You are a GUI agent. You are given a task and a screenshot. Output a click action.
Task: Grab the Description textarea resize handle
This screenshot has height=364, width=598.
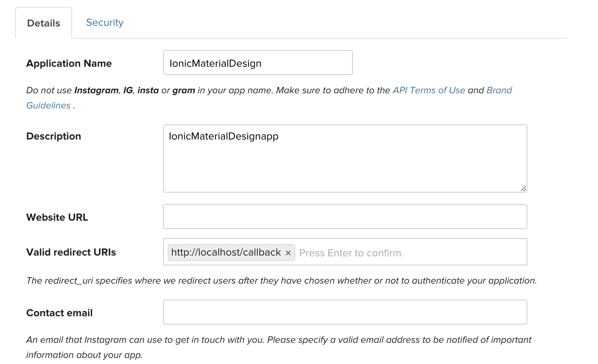pyautogui.click(x=523, y=188)
